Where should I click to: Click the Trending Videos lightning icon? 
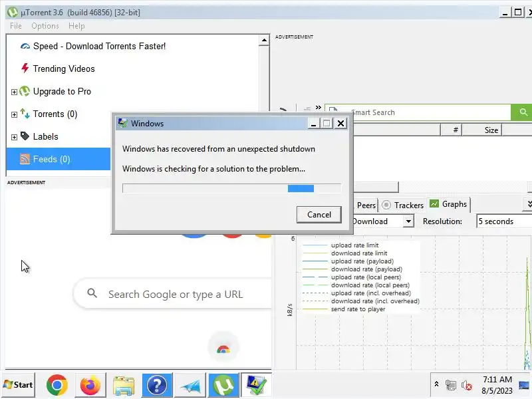point(25,68)
